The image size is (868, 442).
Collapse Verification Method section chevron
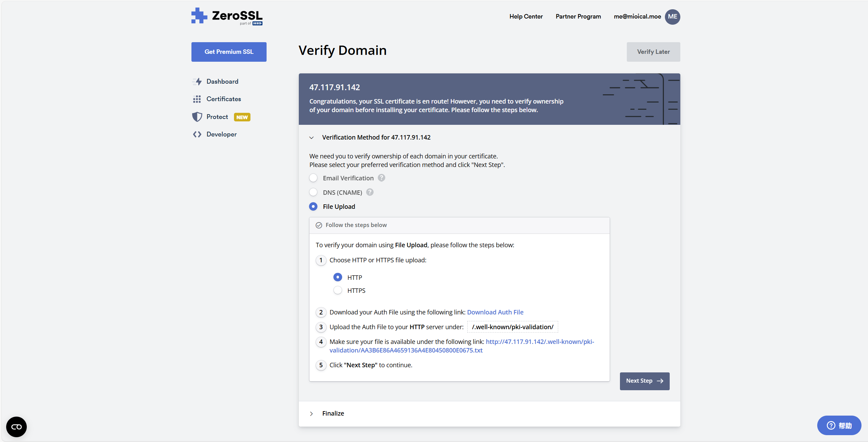[x=312, y=138]
